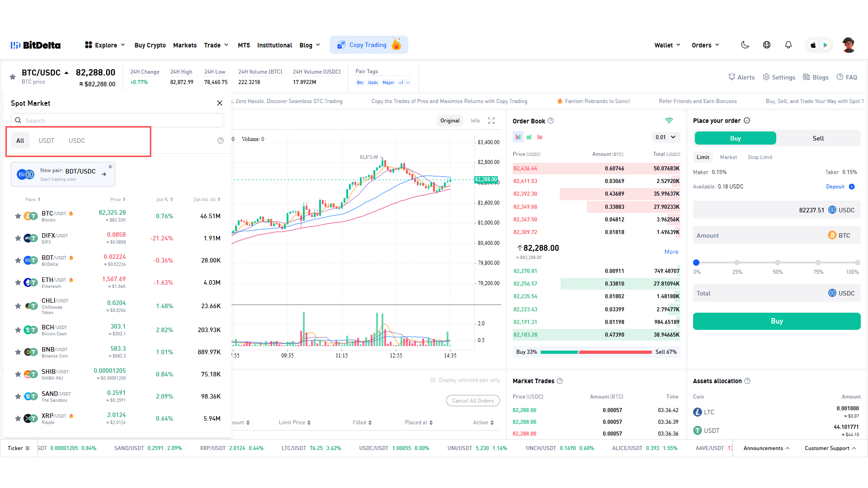868x488 pixels.
Task: Expand pair tags +1 dropdown
Action: point(404,83)
